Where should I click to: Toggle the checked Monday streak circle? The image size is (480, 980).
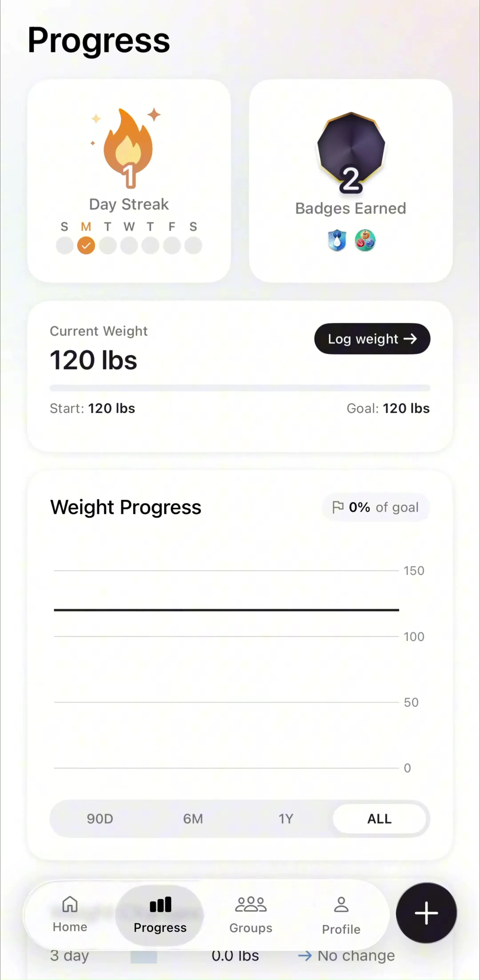(86, 245)
